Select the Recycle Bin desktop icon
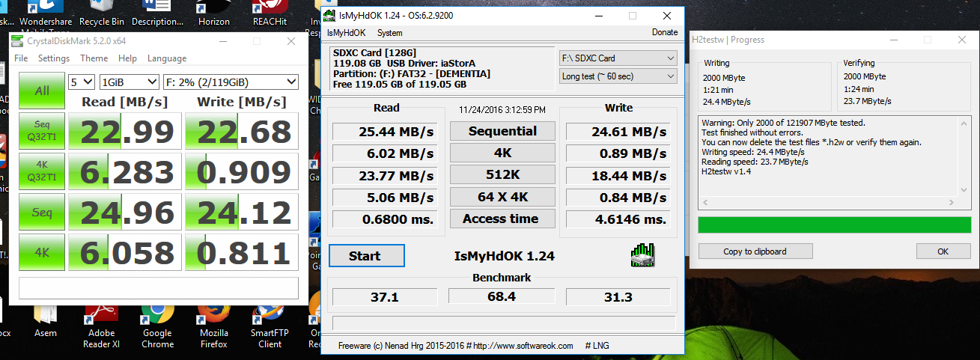 [101, 14]
